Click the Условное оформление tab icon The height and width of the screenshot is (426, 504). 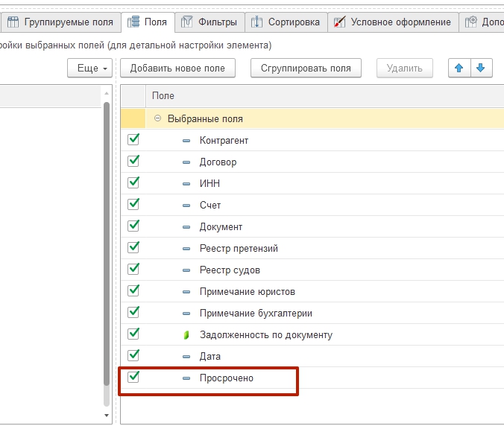pyautogui.click(x=340, y=22)
